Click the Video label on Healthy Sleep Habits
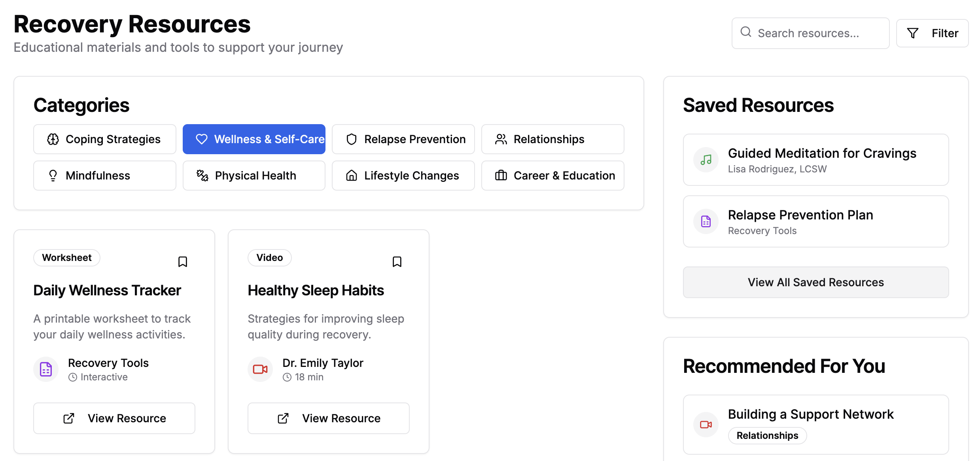Screen dimensions: 980x461 coord(269,257)
